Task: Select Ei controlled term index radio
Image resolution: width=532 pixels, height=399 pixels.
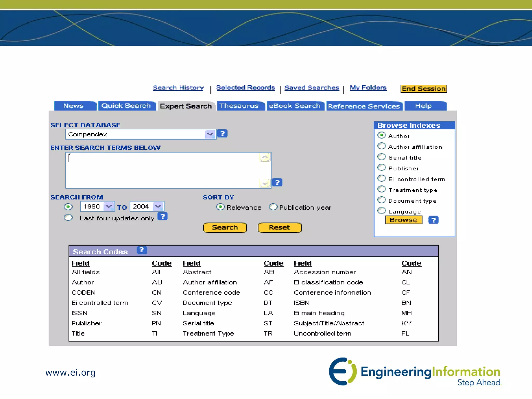Action: tap(382, 179)
